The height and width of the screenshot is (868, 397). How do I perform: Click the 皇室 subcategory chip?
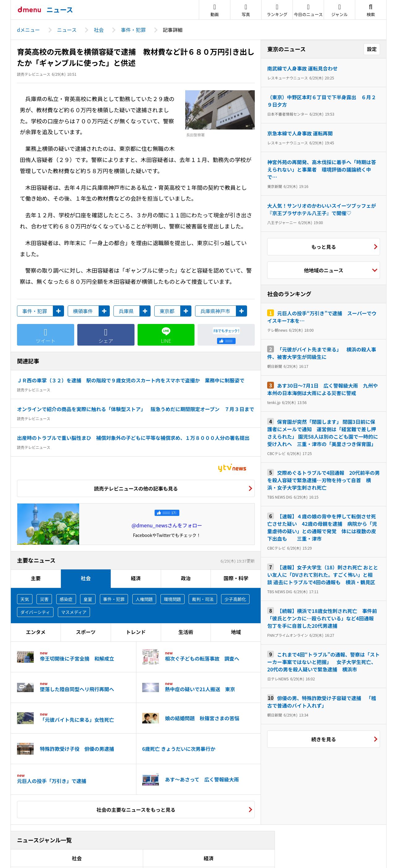click(88, 599)
